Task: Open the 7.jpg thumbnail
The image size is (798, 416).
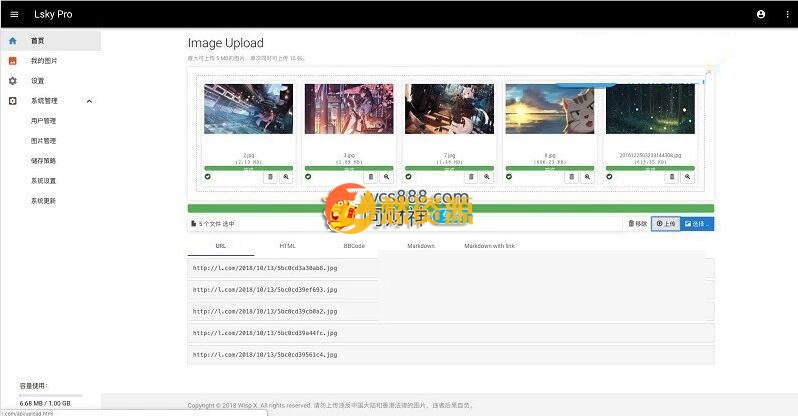Action: (449, 109)
